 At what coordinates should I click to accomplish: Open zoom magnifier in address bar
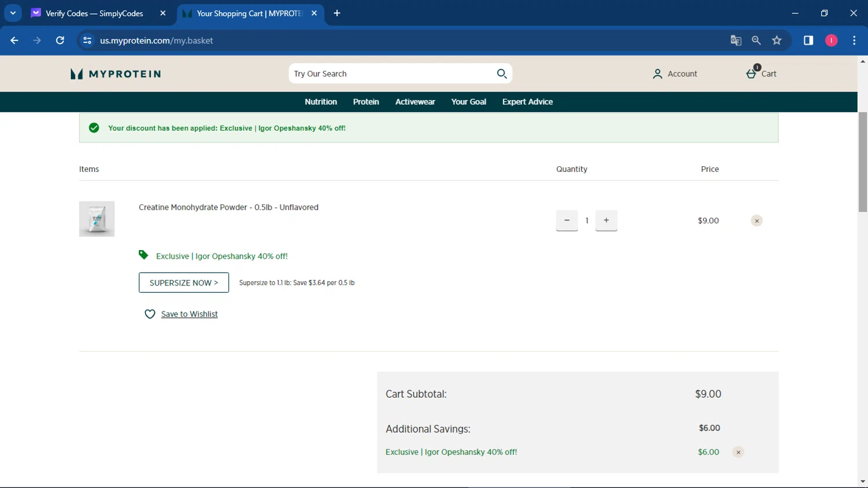click(x=756, y=41)
